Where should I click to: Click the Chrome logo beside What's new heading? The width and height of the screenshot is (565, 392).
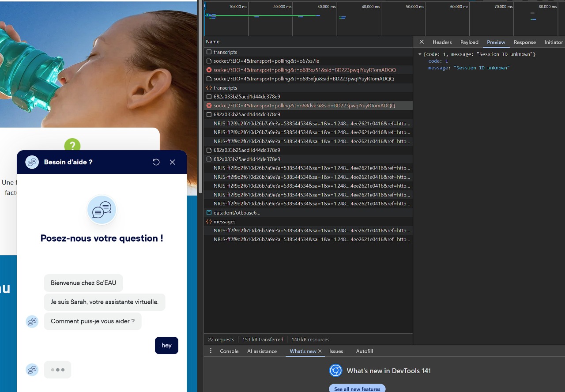[x=335, y=370]
